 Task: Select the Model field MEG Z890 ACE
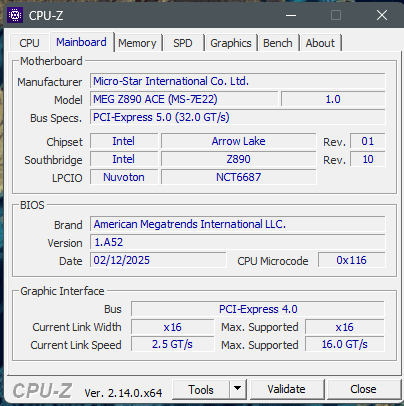tap(184, 99)
